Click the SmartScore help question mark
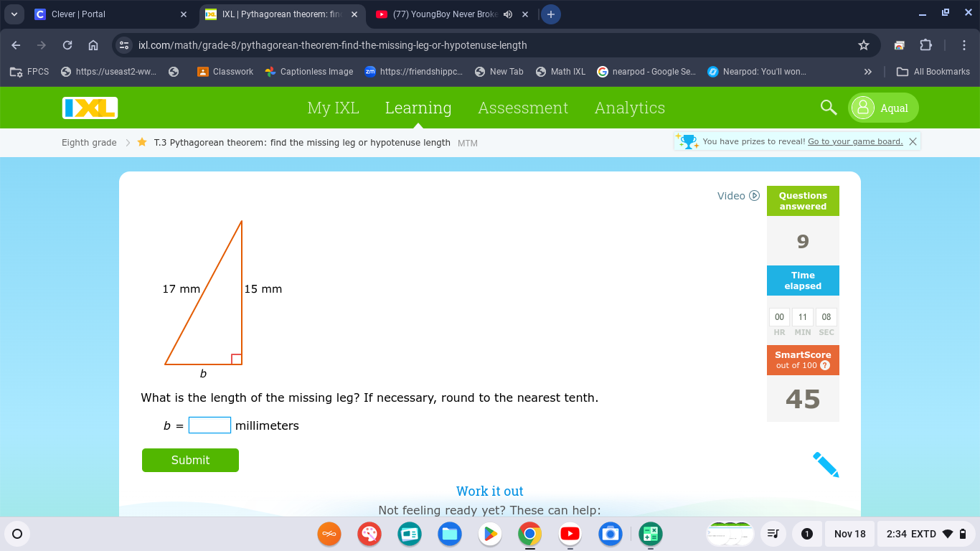This screenshot has width=980, height=551. click(x=824, y=365)
